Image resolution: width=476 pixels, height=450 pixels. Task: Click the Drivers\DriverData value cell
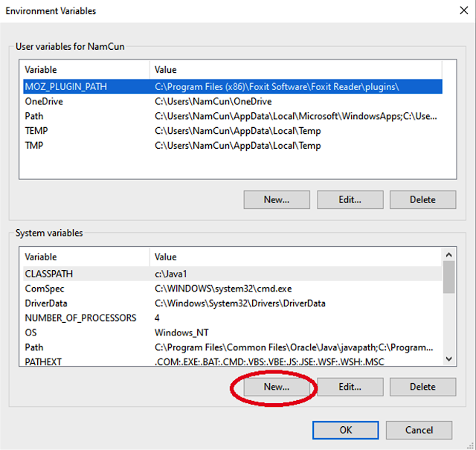[239, 303]
